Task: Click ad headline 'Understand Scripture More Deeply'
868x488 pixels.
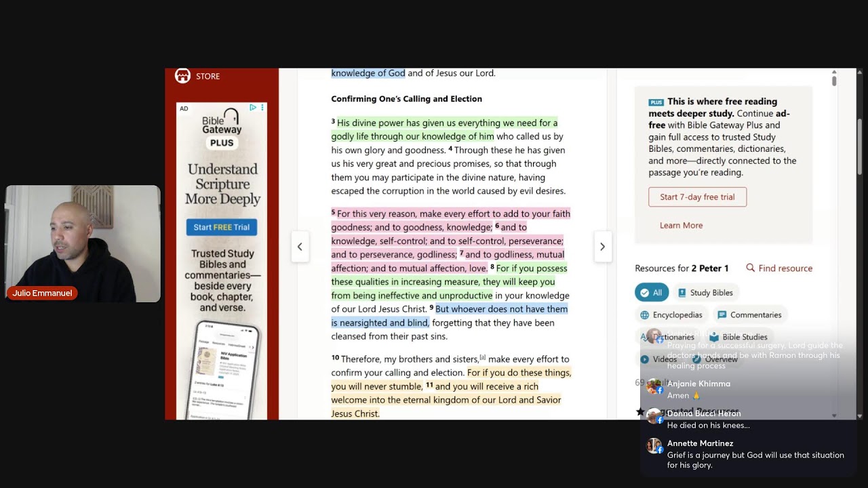Action: (x=222, y=184)
